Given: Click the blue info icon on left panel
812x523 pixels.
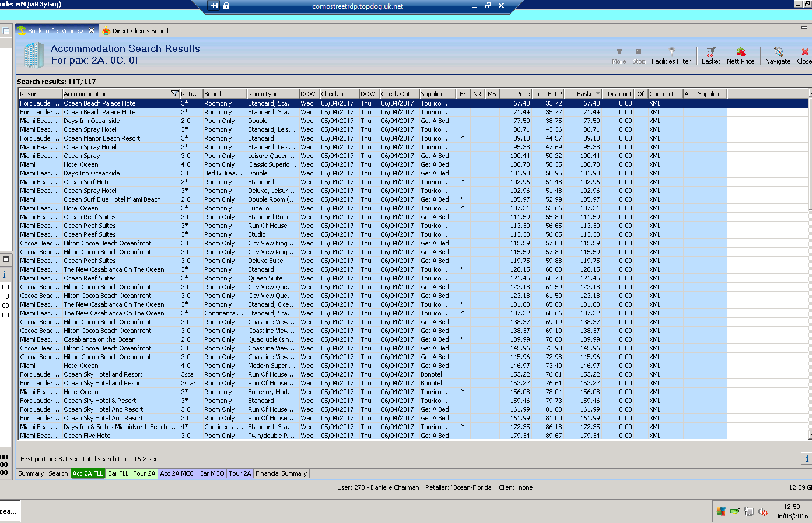Looking at the screenshot, I should tap(4, 275).
